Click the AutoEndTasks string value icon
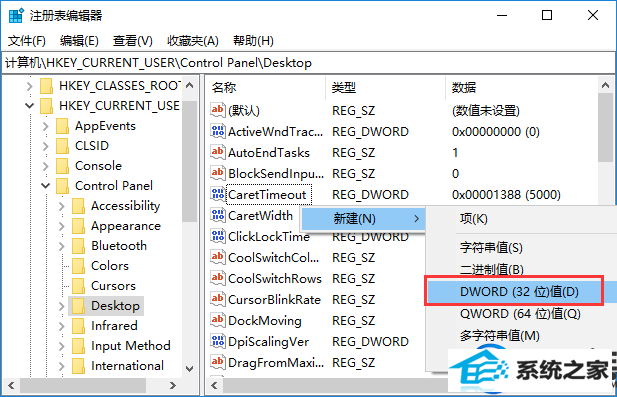 [218, 152]
